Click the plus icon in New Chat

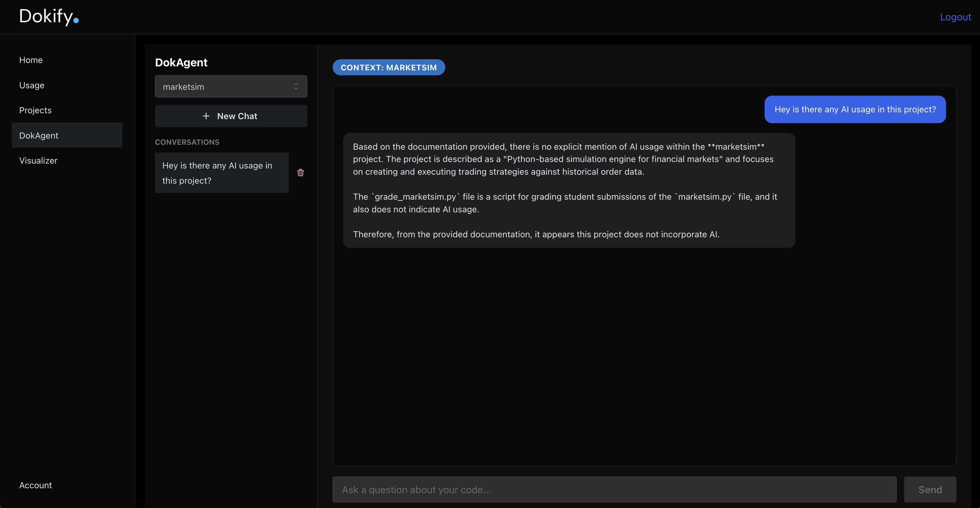(x=206, y=116)
